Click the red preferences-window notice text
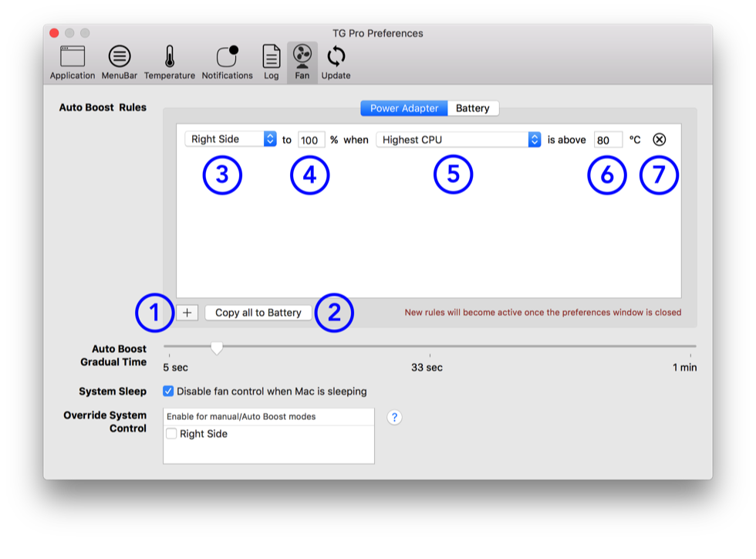 (543, 313)
